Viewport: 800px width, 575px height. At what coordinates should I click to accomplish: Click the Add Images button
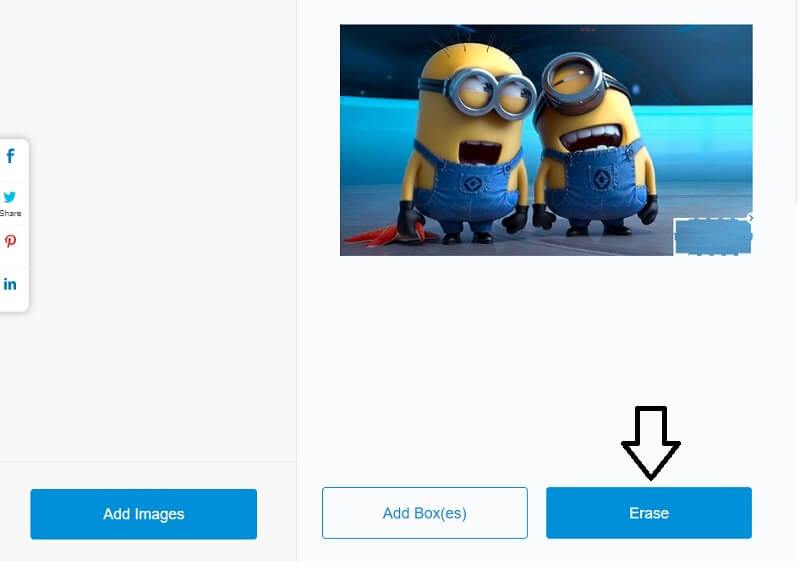click(143, 514)
